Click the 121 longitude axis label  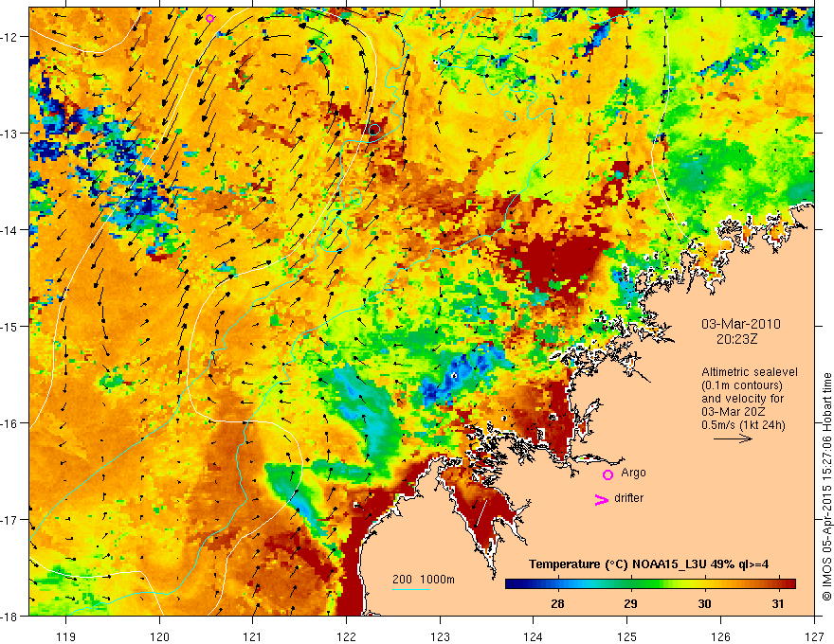pyautogui.click(x=253, y=636)
